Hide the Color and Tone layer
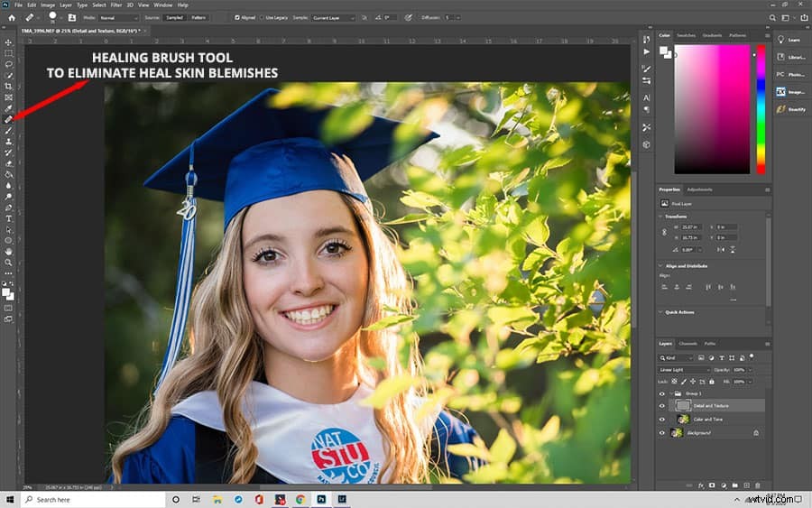This screenshot has width=812, height=508. 661,420
